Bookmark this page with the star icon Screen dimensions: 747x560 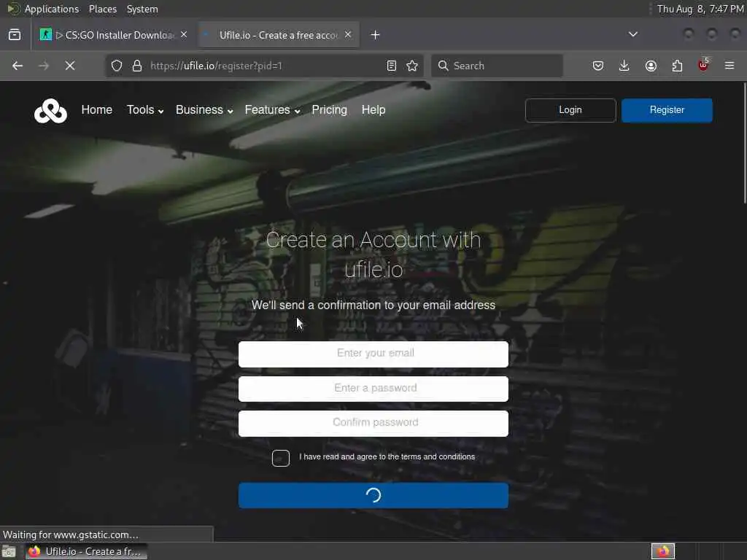pos(413,66)
